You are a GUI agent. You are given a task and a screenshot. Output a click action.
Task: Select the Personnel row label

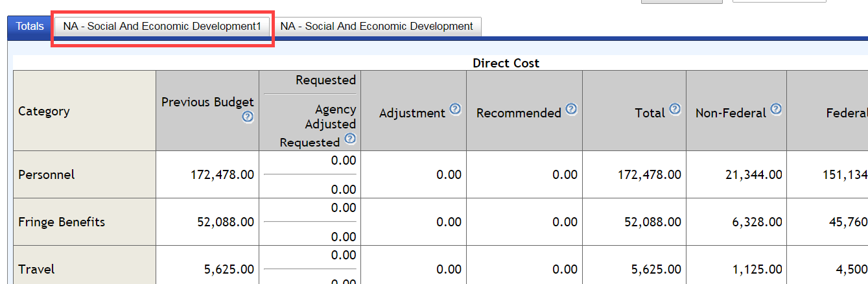pyautogui.click(x=47, y=175)
